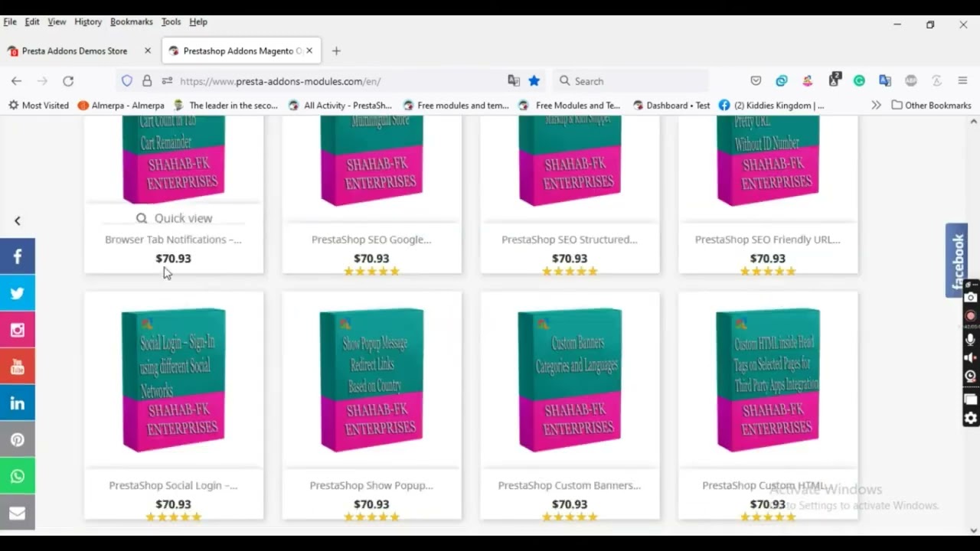Screen dimensions: 980x551
Task: Show more bookmarks chevron
Action: click(876, 105)
